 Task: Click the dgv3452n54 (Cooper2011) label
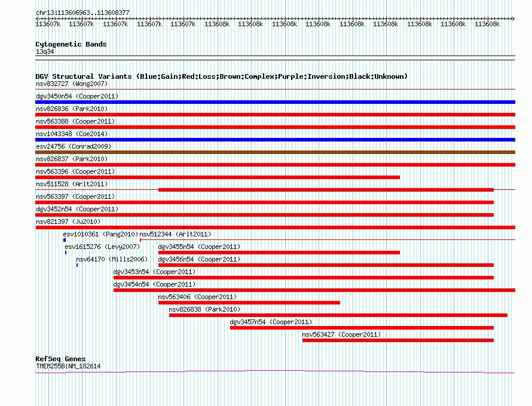77,209
